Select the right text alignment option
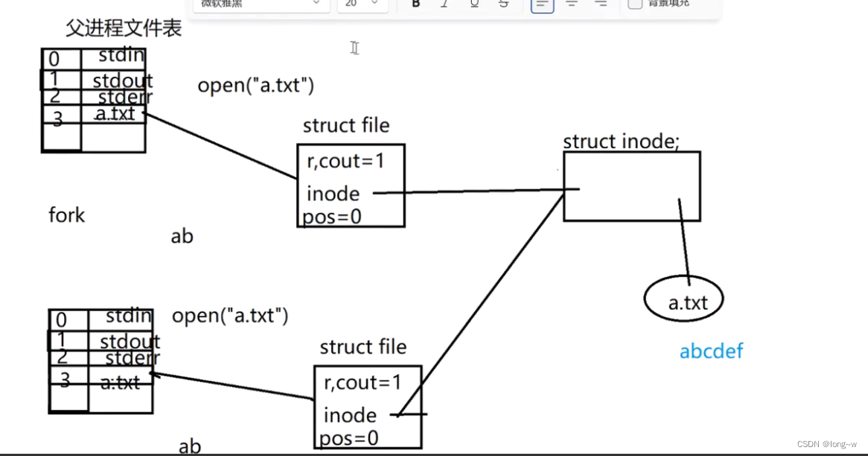The height and width of the screenshot is (456, 868). tap(601, 4)
